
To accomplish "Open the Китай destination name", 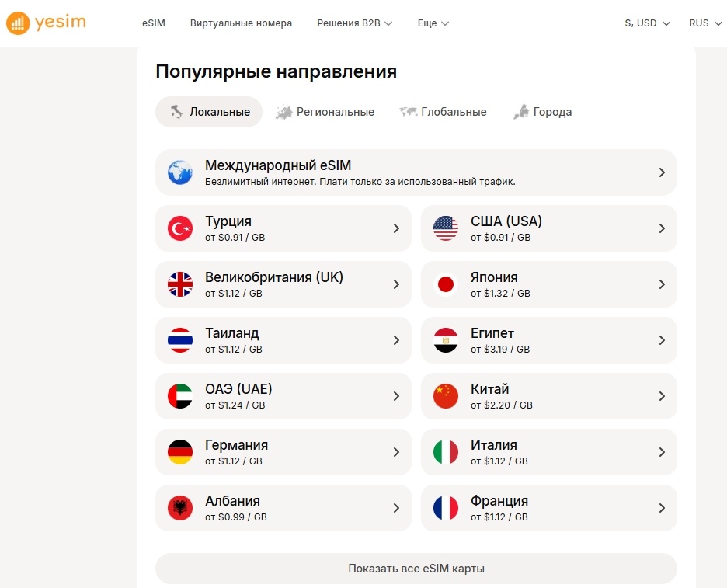I will coord(489,389).
